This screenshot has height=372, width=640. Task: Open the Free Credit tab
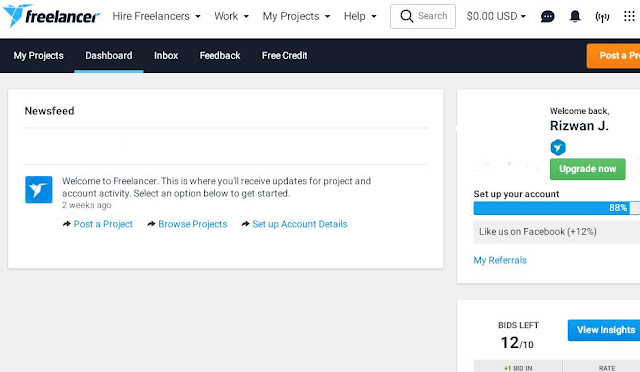(284, 56)
